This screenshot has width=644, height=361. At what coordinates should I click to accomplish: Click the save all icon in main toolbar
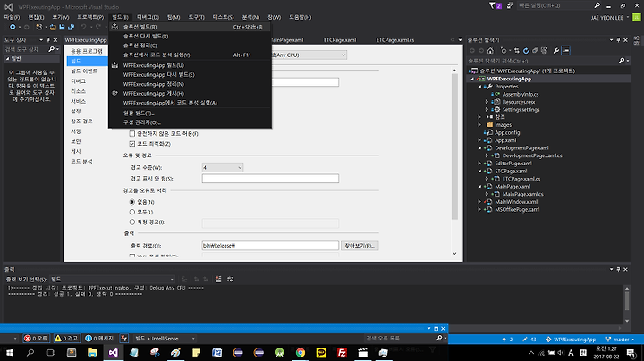pos(71,27)
